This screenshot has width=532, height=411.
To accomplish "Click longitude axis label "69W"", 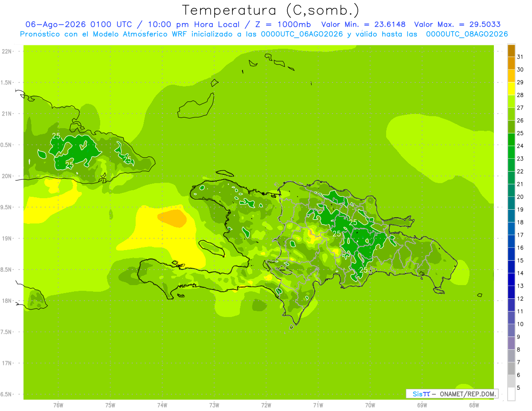I will click(422, 405).
